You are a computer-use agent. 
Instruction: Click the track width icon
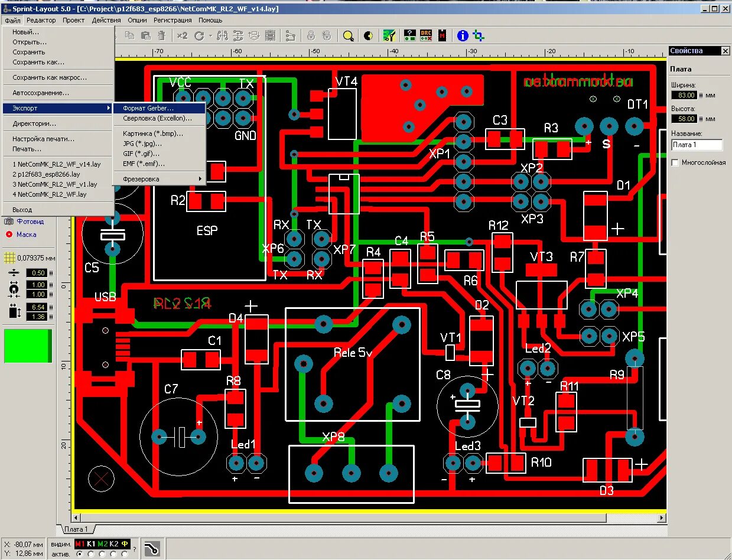click(14, 273)
